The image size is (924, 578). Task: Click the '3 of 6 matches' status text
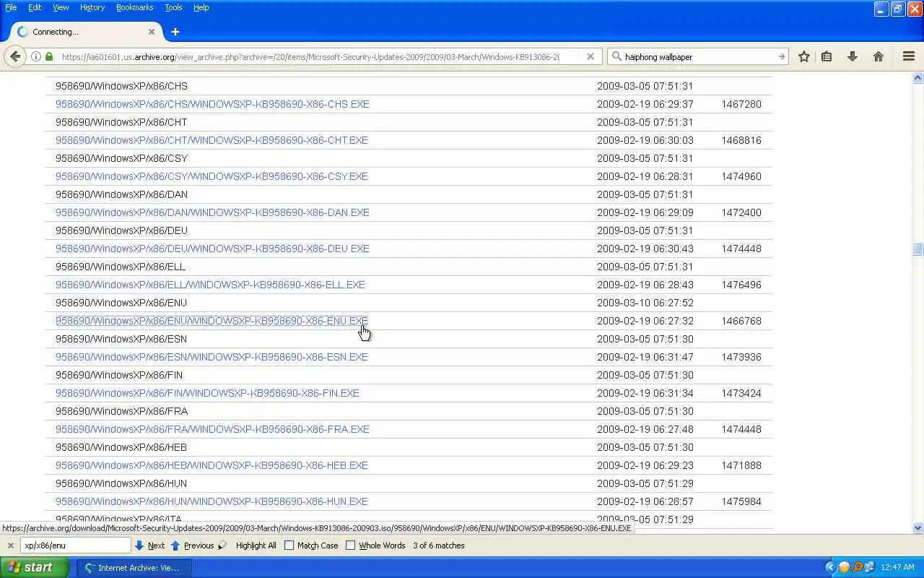[x=439, y=545]
